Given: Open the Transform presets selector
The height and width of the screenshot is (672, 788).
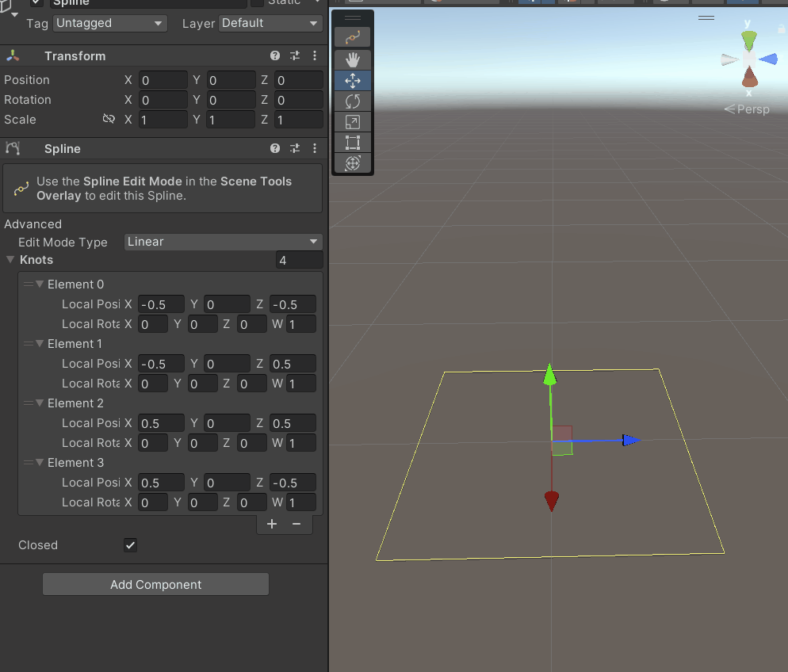Looking at the screenshot, I should [295, 55].
